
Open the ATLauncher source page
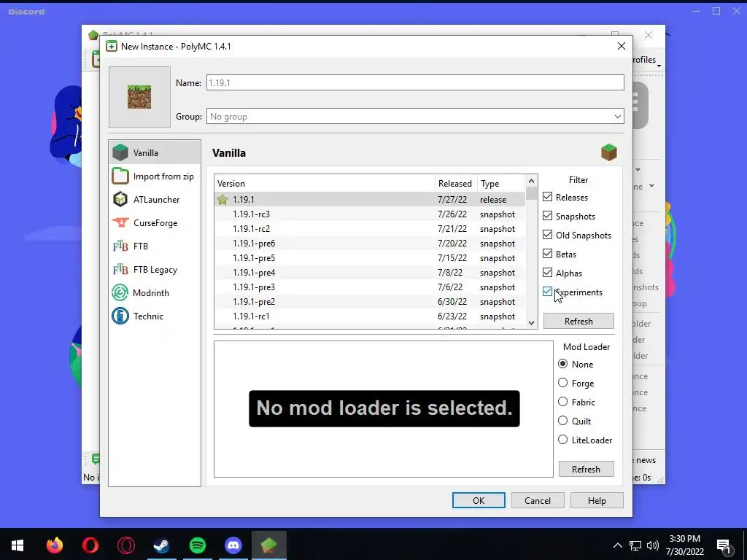pos(155,200)
